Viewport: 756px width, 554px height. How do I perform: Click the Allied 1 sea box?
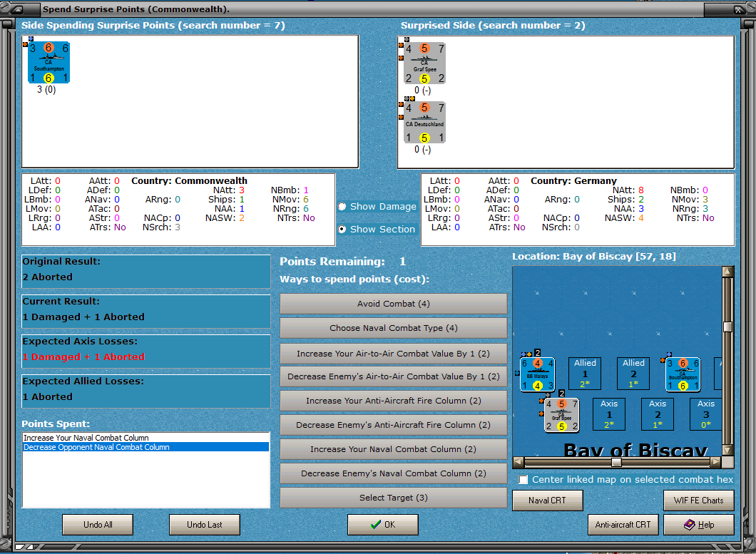pyautogui.click(x=585, y=374)
